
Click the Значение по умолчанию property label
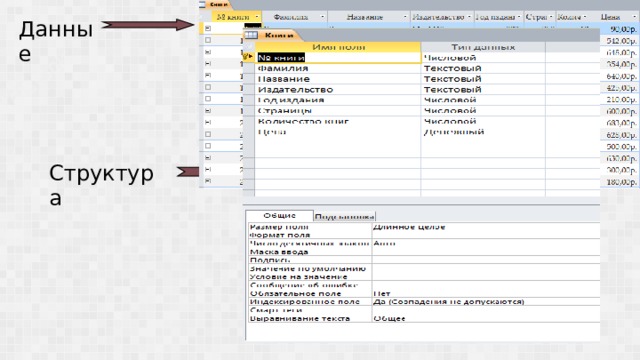coord(308,269)
